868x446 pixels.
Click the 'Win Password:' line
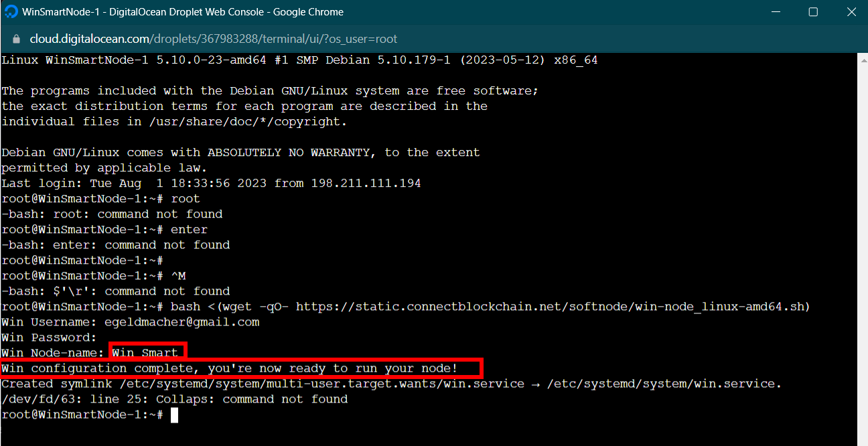click(x=50, y=338)
